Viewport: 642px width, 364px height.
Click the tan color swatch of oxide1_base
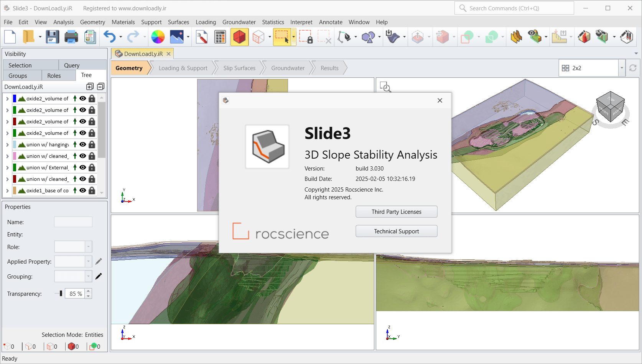(15, 190)
